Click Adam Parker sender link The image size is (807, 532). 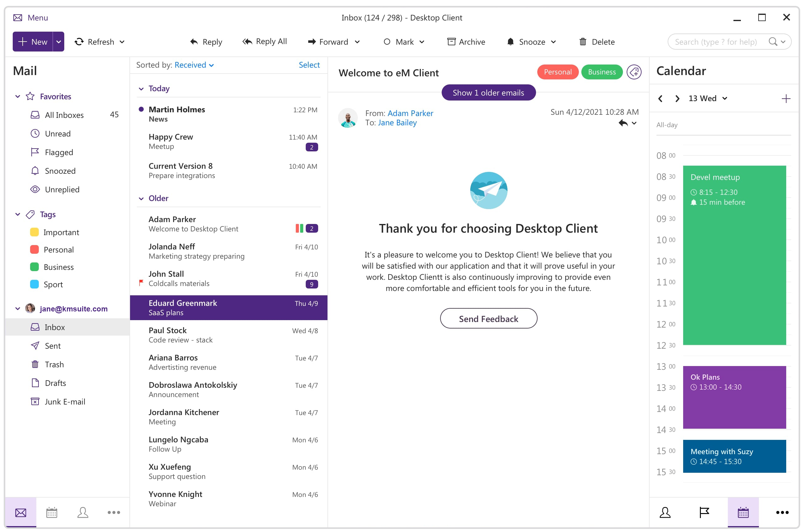point(410,113)
